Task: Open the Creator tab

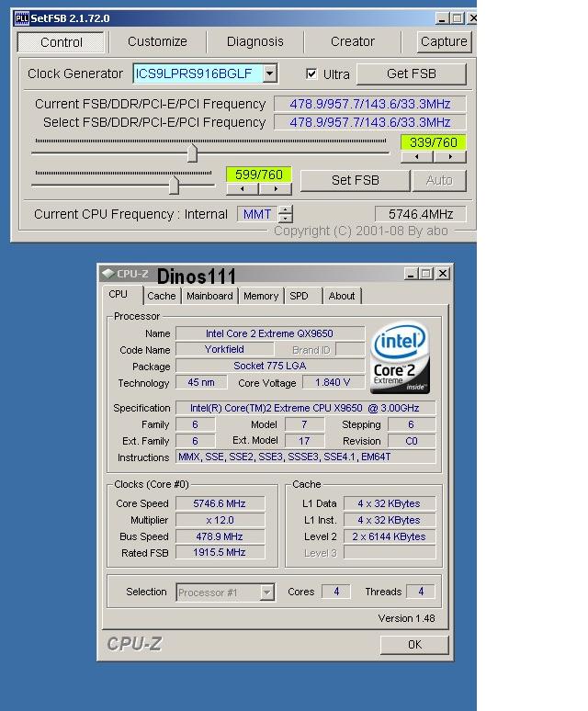Action: (x=353, y=41)
